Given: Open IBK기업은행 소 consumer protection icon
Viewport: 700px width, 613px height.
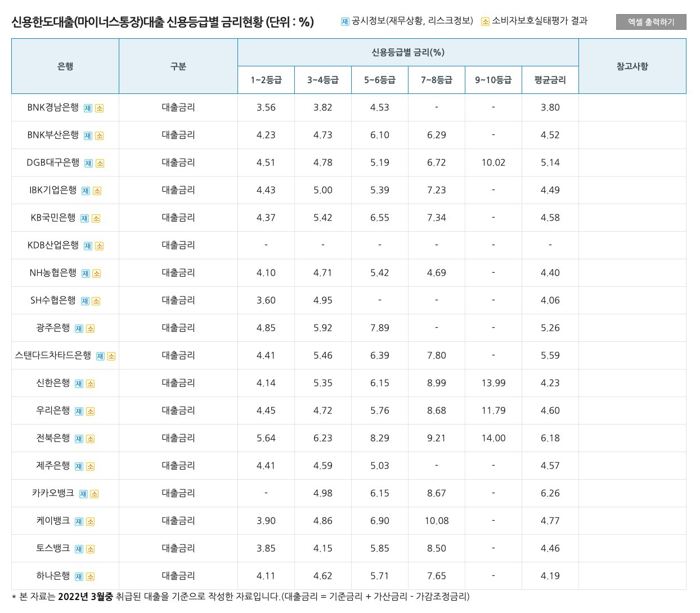Looking at the screenshot, I should click(x=97, y=191).
